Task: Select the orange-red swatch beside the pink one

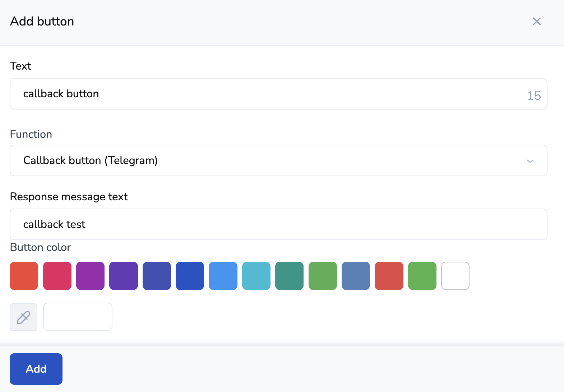Action: (24, 276)
